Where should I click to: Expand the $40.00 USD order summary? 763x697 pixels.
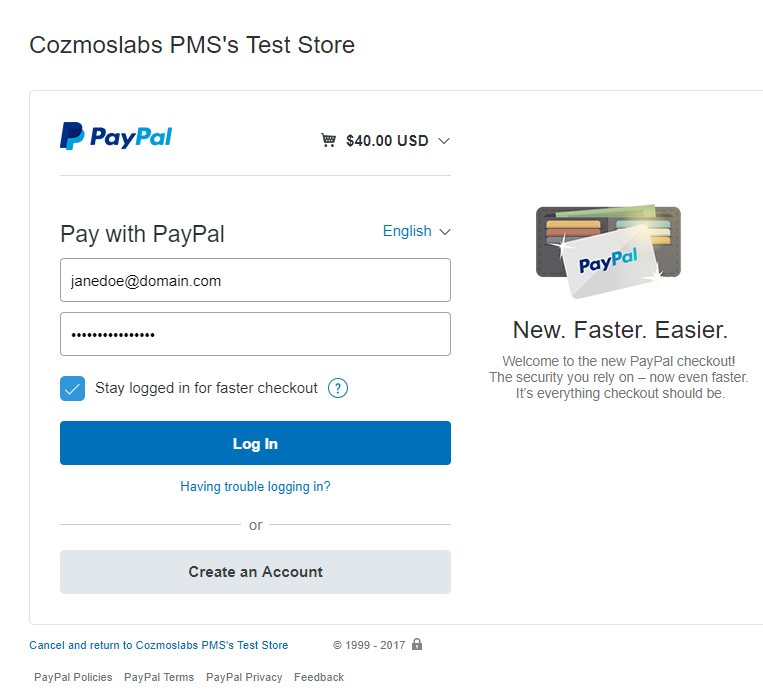387,141
